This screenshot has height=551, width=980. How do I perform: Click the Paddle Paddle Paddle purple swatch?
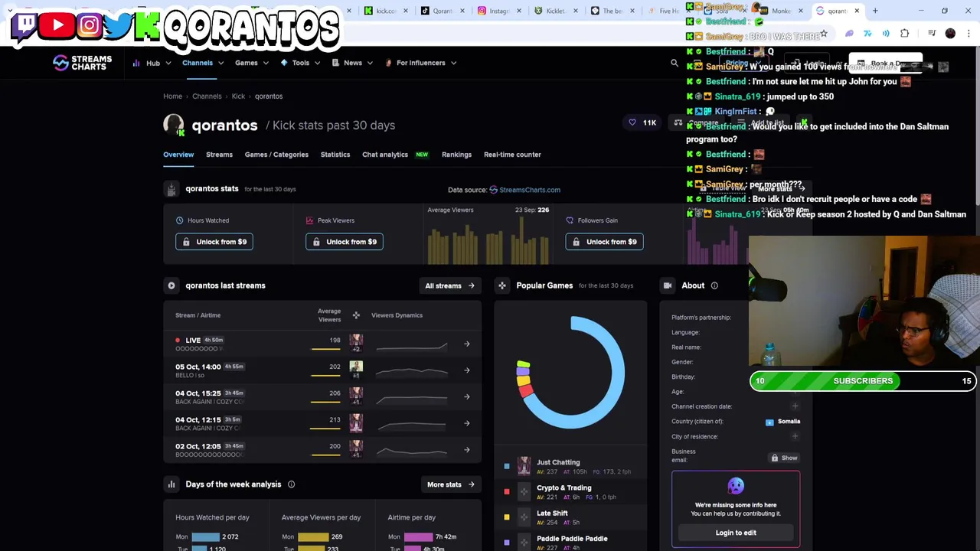(x=506, y=543)
